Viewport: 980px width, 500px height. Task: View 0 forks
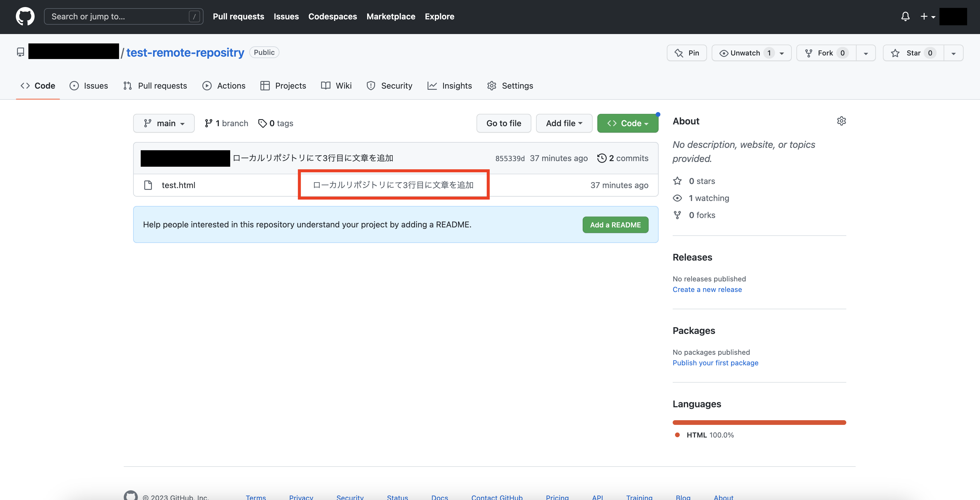tap(694, 215)
